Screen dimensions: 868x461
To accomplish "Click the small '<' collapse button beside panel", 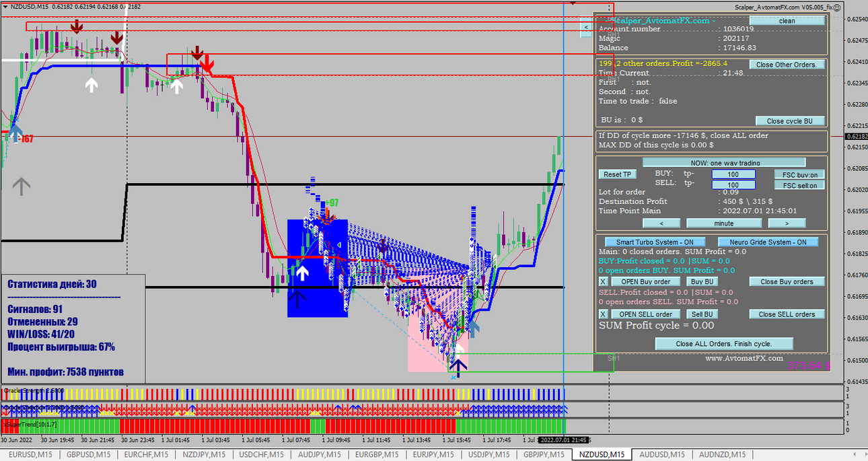I will coord(586,28).
